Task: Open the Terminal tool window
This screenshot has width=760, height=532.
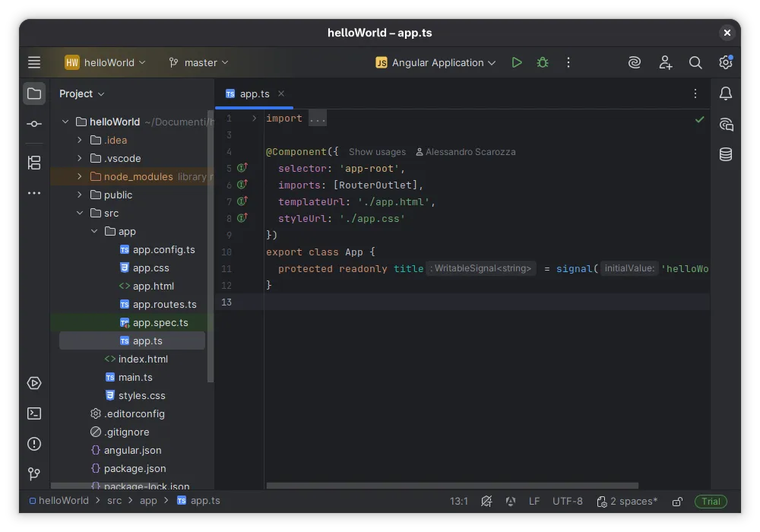Action: click(33, 413)
